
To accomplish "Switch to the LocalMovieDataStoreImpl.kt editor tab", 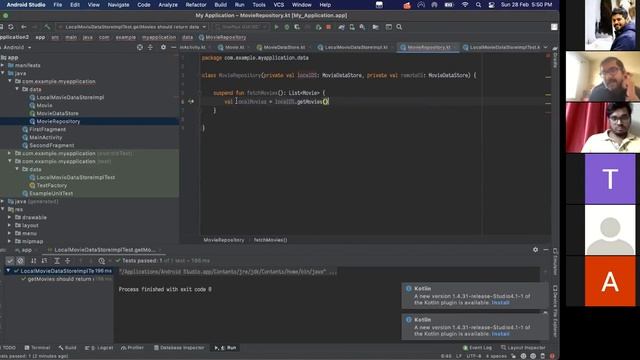I will 353,47.
